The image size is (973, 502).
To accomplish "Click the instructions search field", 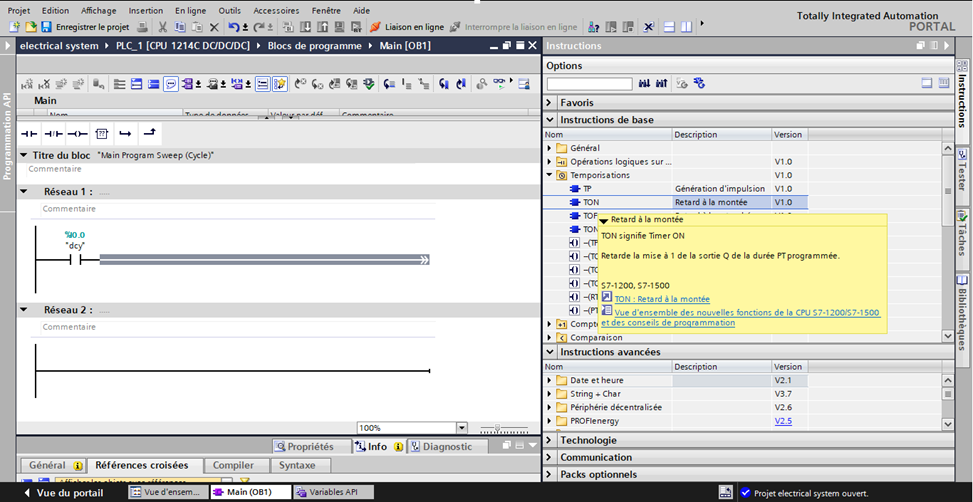I will pos(589,84).
